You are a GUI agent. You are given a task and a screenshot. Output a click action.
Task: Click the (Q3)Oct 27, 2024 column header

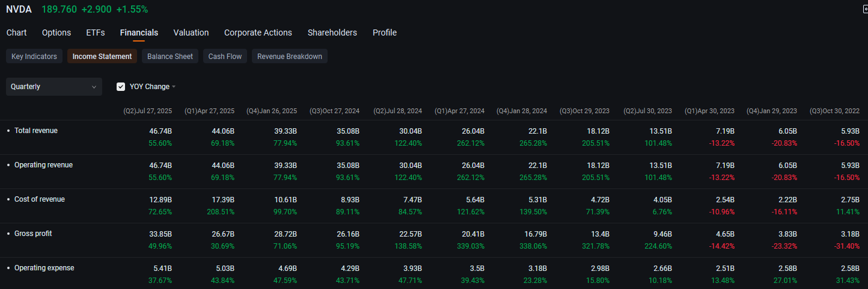[x=334, y=111]
